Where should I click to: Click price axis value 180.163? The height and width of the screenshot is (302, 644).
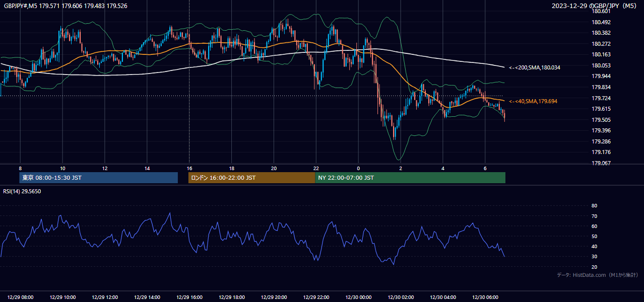[601, 54]
